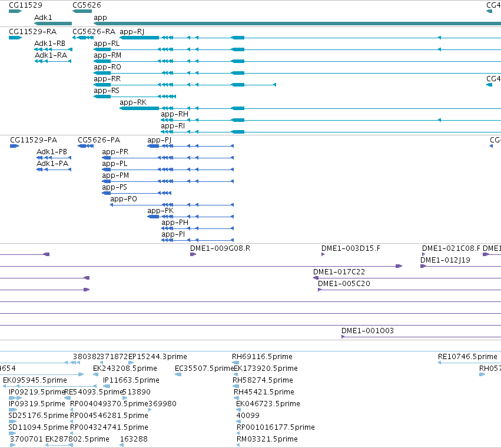Image resolution: width=501 pixels, height=448 pixels.
Task: Select the Adk1-RB transcript
Action: click(x=54, y=49)
